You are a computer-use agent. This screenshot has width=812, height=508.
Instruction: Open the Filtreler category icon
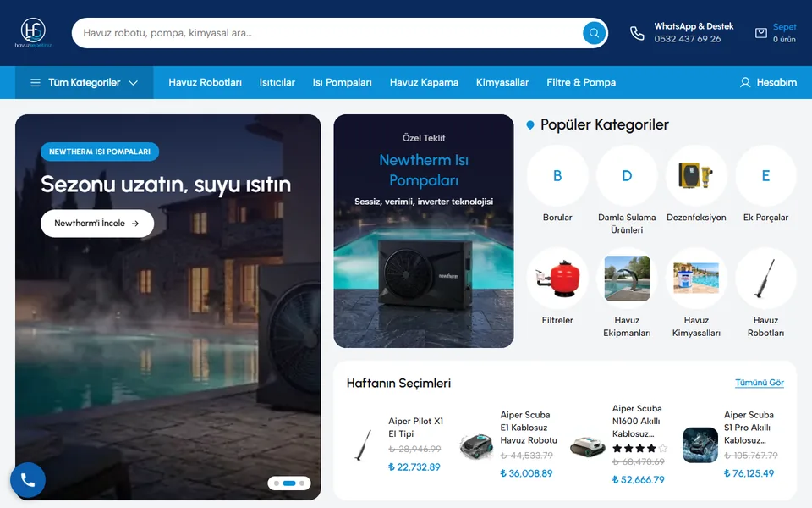point(557,279)
